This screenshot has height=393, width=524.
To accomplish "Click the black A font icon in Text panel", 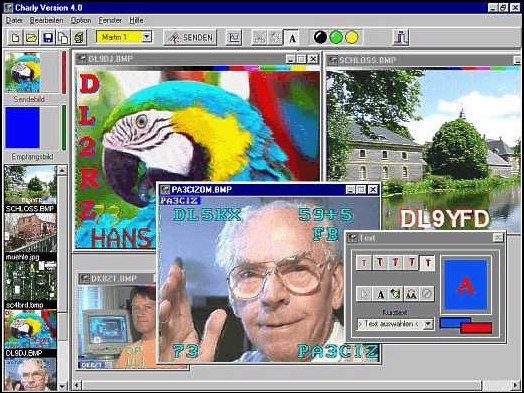I will coord(380,294).
